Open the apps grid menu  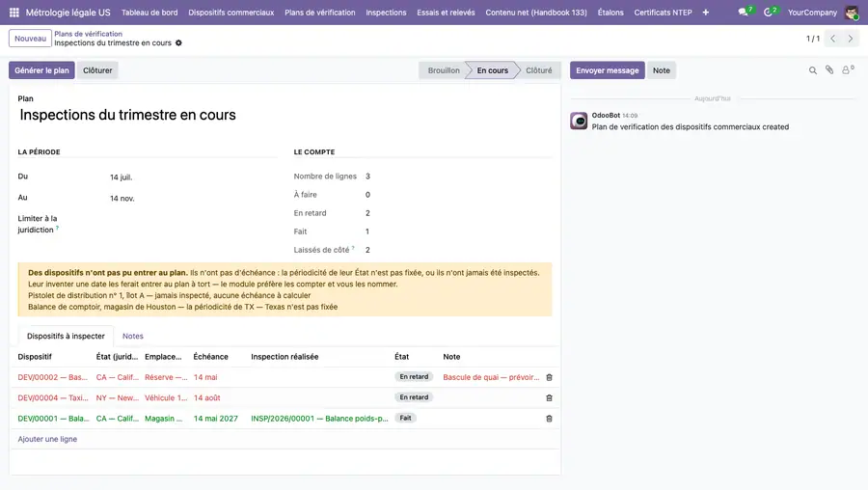coord(14,13)
